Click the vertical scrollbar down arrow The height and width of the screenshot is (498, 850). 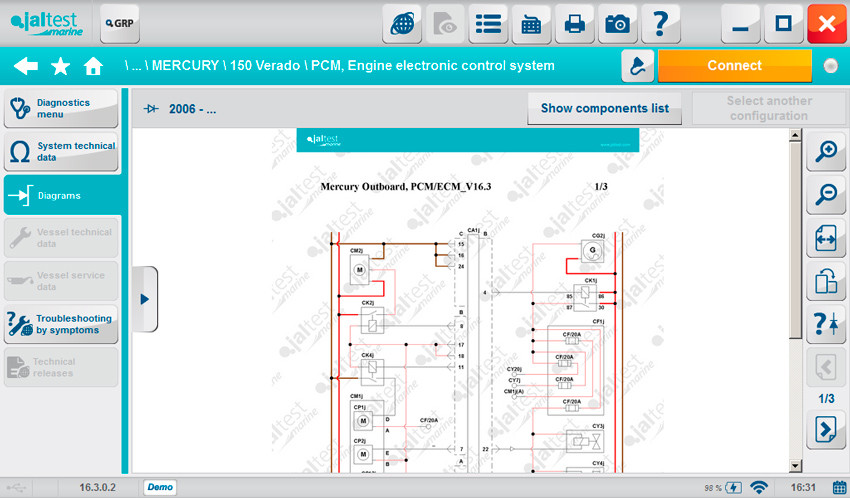(x=796, y=466)
